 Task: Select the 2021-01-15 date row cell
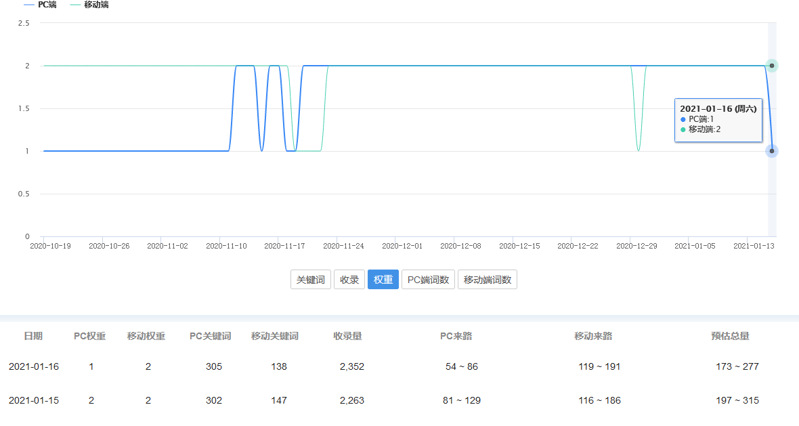33,401
